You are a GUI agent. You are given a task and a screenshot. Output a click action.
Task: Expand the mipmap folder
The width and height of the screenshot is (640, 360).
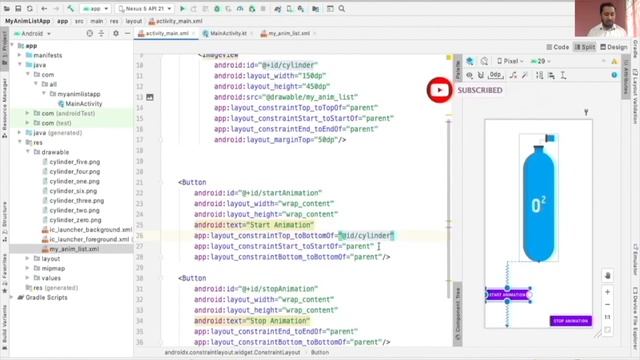point(28,268)
